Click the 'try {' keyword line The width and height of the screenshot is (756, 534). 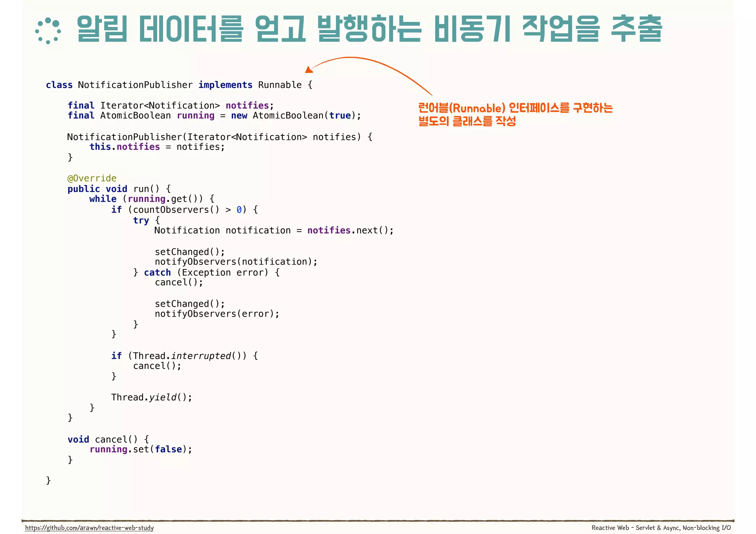(147, 220)
